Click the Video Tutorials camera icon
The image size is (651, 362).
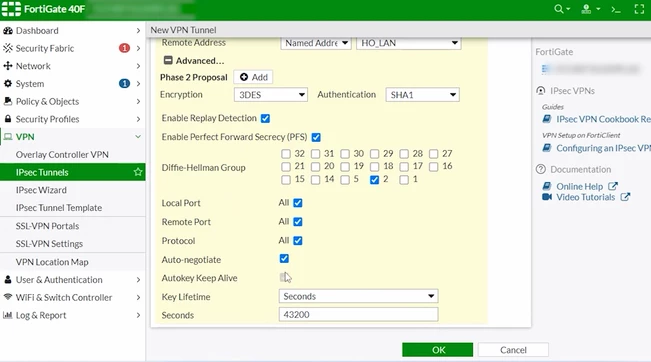click(x=547, y=197)
